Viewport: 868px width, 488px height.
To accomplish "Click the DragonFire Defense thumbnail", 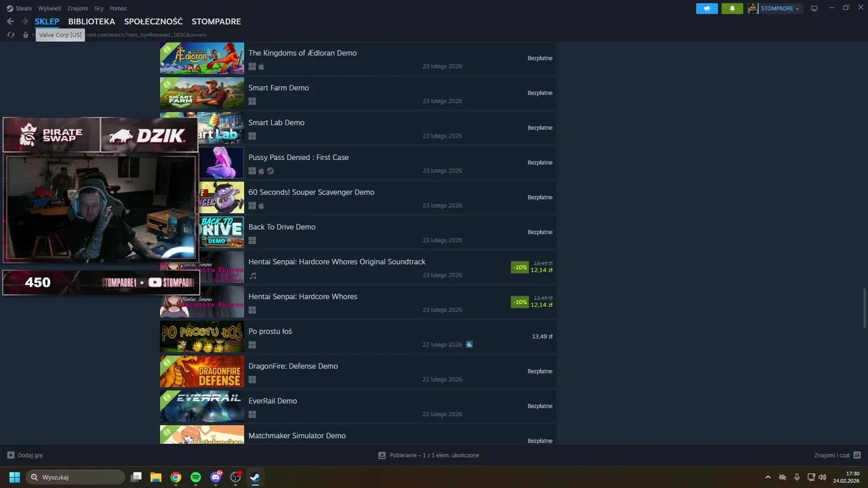I will (x=202, y=371).
